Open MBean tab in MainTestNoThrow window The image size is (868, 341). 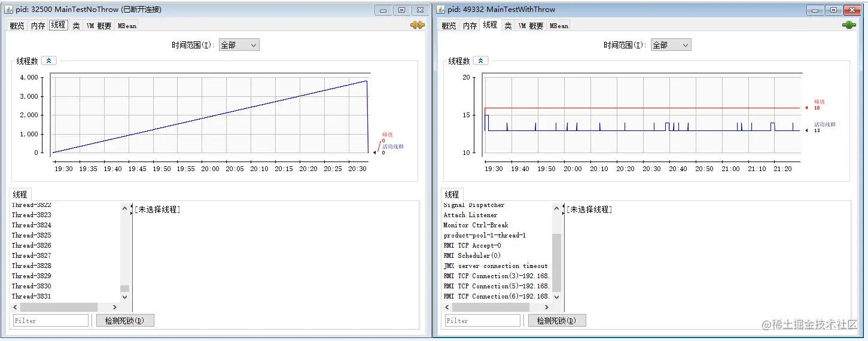click(127, 26)
